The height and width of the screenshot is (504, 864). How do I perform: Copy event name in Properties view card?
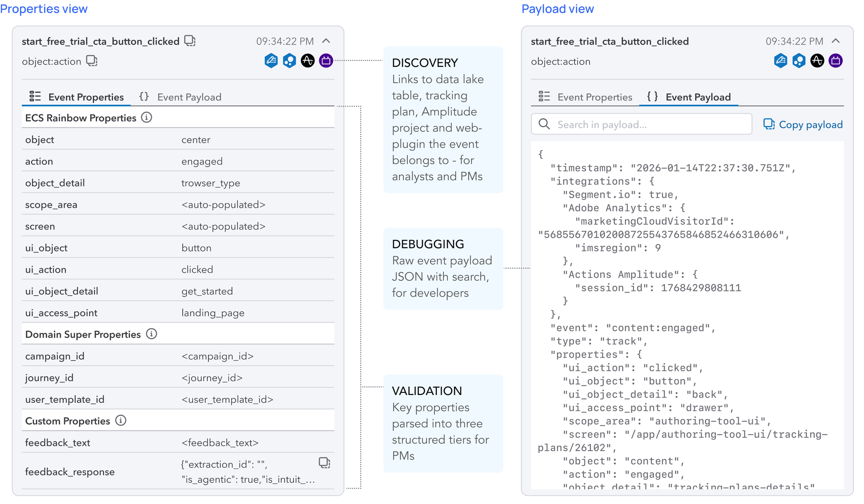(190, 41)
